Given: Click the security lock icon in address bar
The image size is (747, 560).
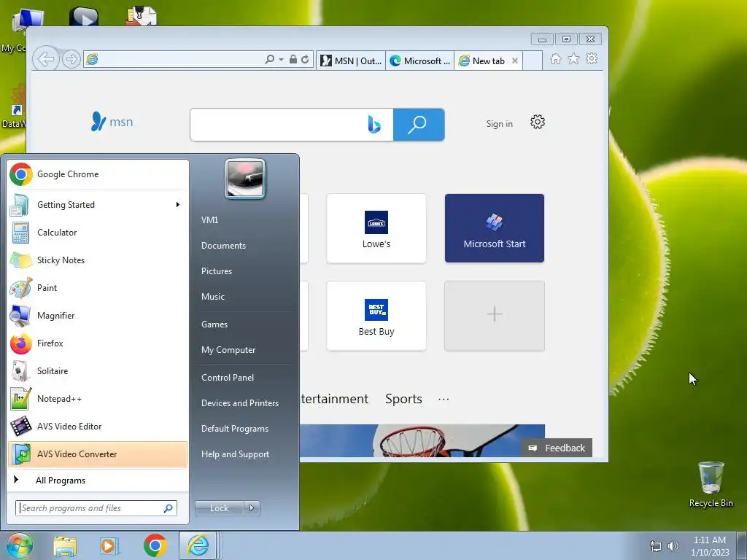Looking at the screenshot, I should [x=293, y=59].
